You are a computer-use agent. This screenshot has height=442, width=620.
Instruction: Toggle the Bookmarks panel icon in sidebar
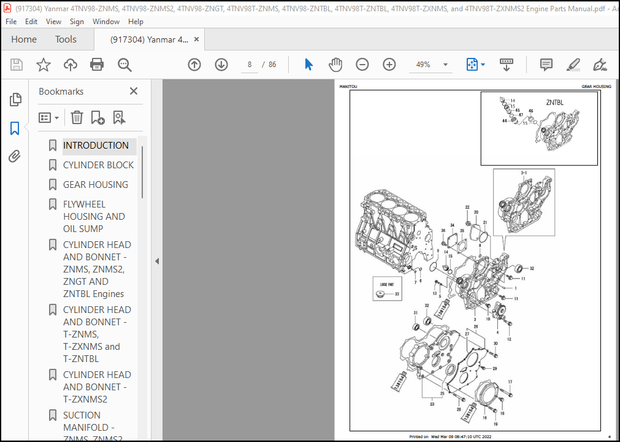point(15,128)
